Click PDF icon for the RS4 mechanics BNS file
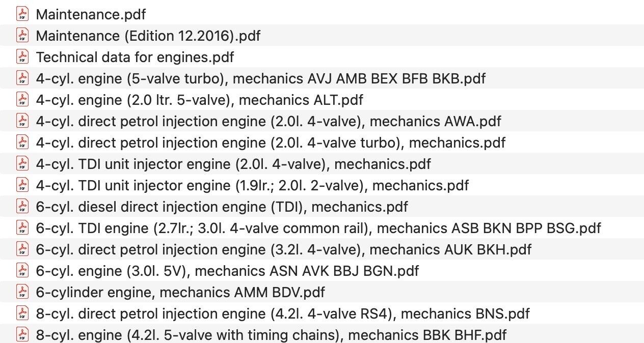This screenshot has width=644, height=343. click(x=22, y=313)
